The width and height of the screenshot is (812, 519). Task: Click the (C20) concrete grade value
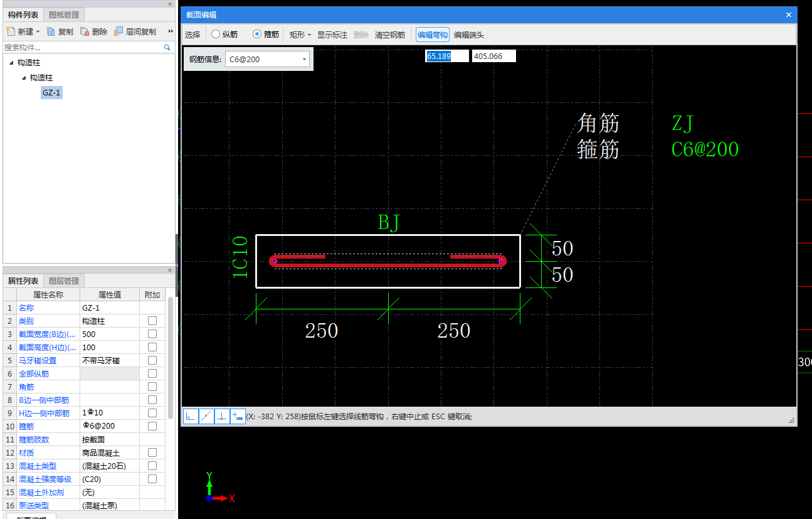coord(110,479)
